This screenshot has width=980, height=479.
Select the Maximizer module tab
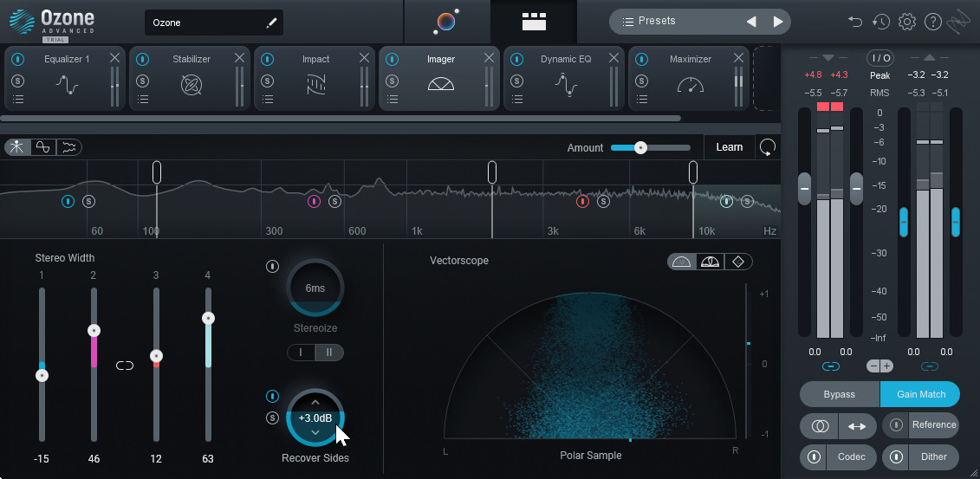click(690, 79)
